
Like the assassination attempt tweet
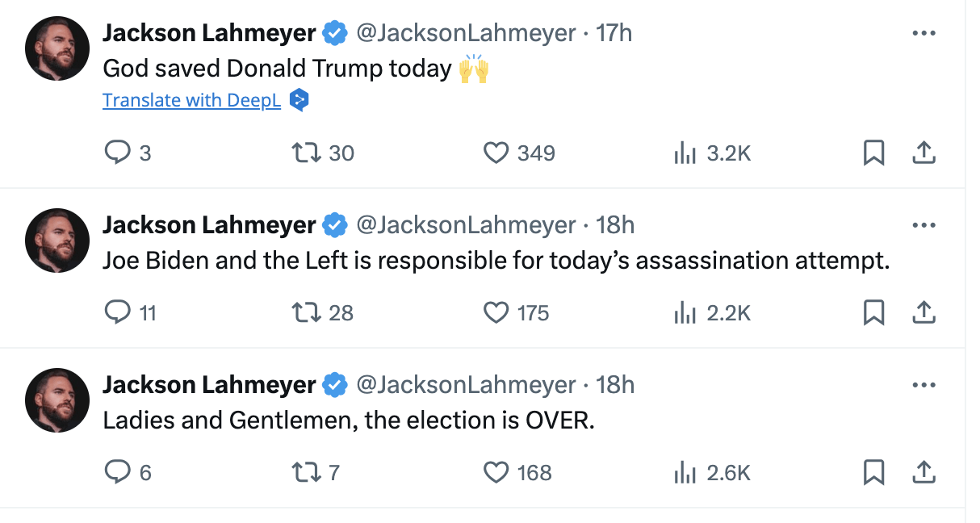pyautogui.click(x=496, y=312)
